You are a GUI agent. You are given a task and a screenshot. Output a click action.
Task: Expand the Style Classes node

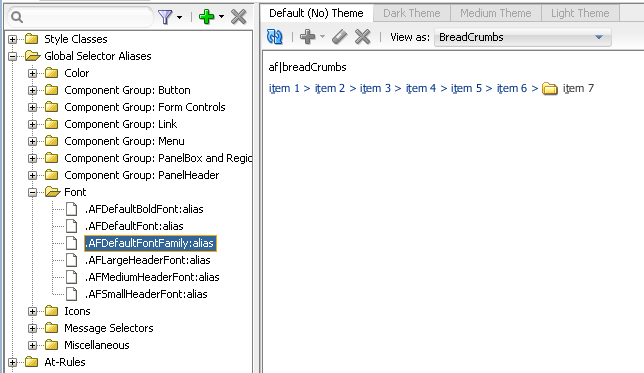coord(13,39)
